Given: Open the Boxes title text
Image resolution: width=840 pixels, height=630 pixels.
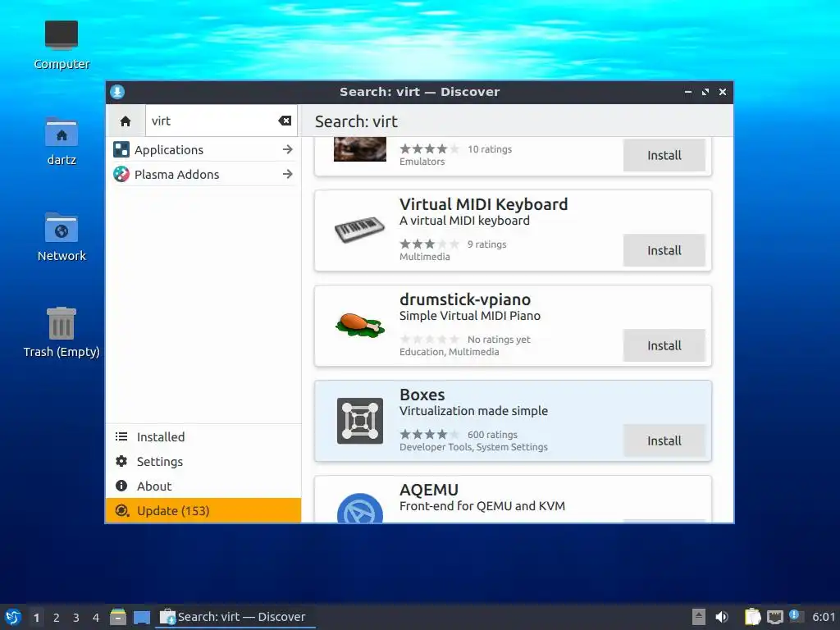Looking at the screenshot, I should tap(422, 395).
